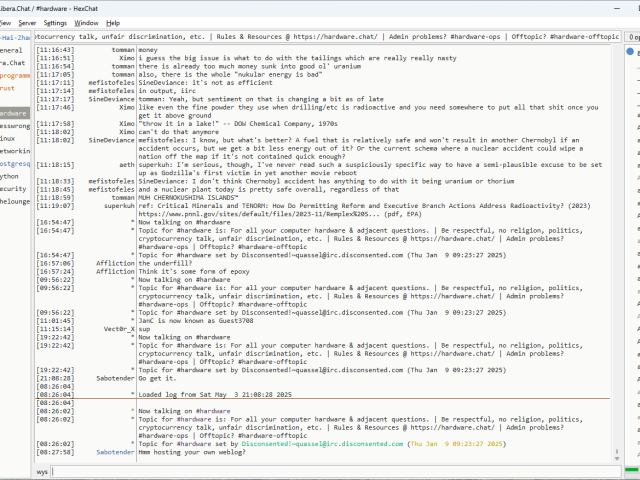
Task: Open the linux channel in the sidebar
Action: point(8,138)
